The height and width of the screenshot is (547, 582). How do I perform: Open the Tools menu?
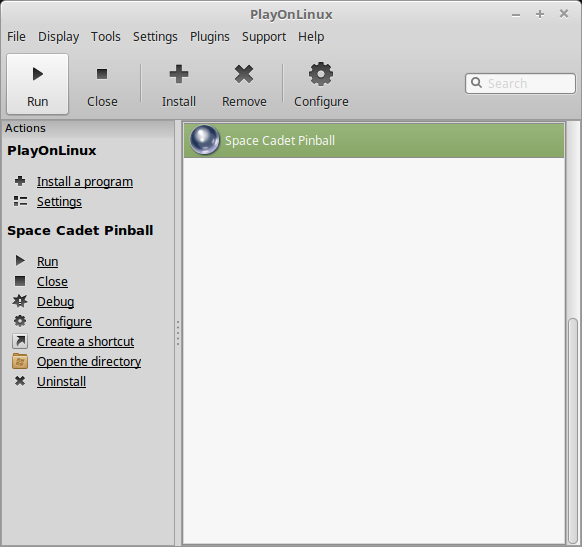point(106,37)
